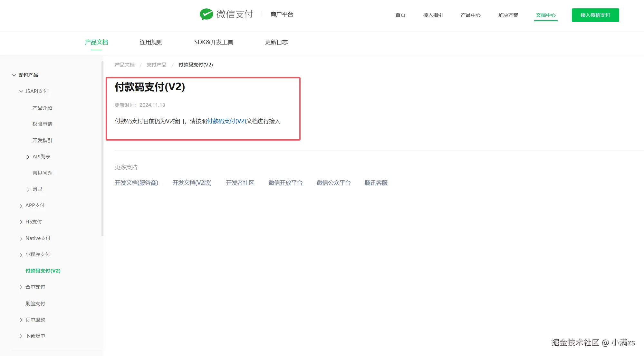Open the SDK&开发工具 tab
This screenshot has height=356, width=644.
(214, 42)
